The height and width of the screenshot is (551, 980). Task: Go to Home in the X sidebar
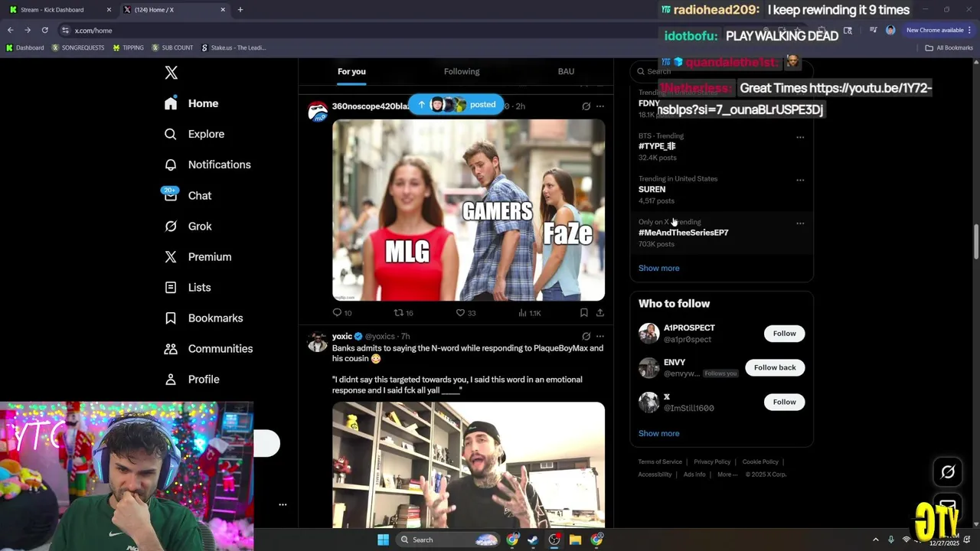click(191, 103)
